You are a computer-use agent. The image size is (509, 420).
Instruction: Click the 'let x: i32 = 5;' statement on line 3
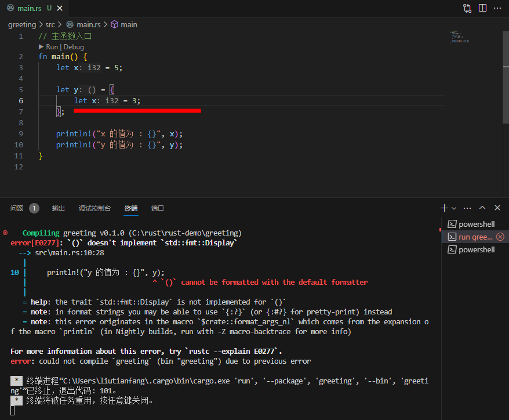pos(89,67)
